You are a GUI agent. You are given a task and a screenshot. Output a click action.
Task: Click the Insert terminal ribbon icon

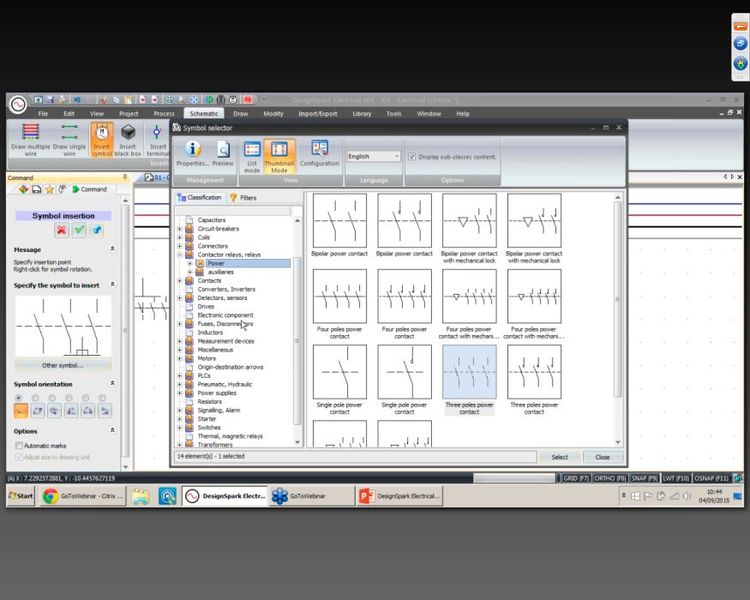click(x=157, y=139)
